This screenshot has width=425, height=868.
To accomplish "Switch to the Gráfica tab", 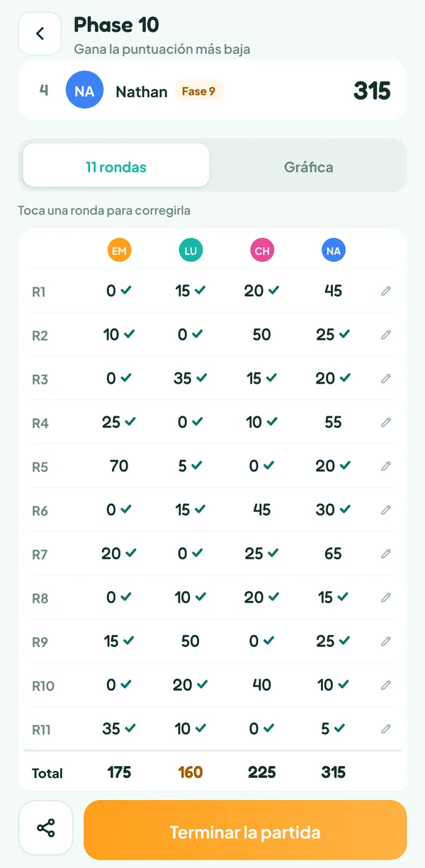I will tap(308, 167).
